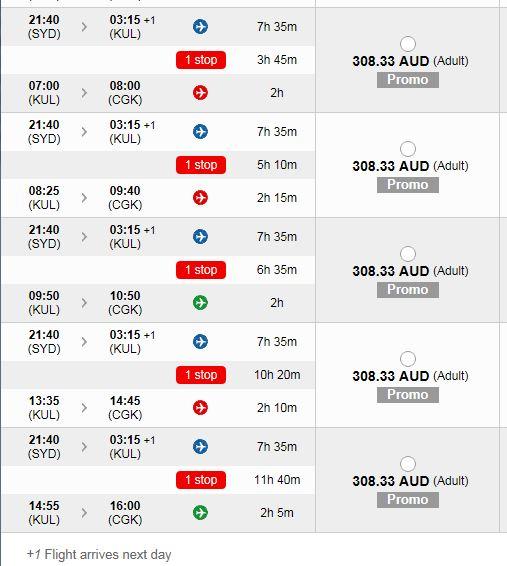Click red airline icon on 07:00 KUL-CGK flight
Screen dimensions: 507x566
click(200, 93)
